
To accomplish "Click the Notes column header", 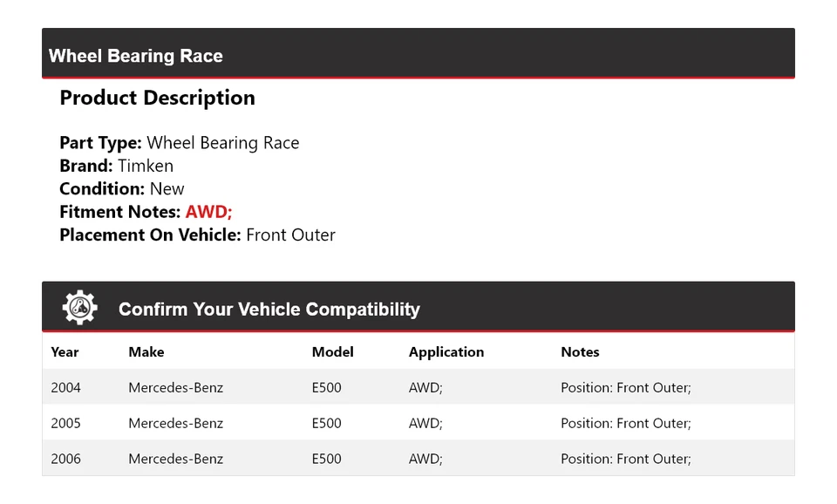I will [580, 352].
